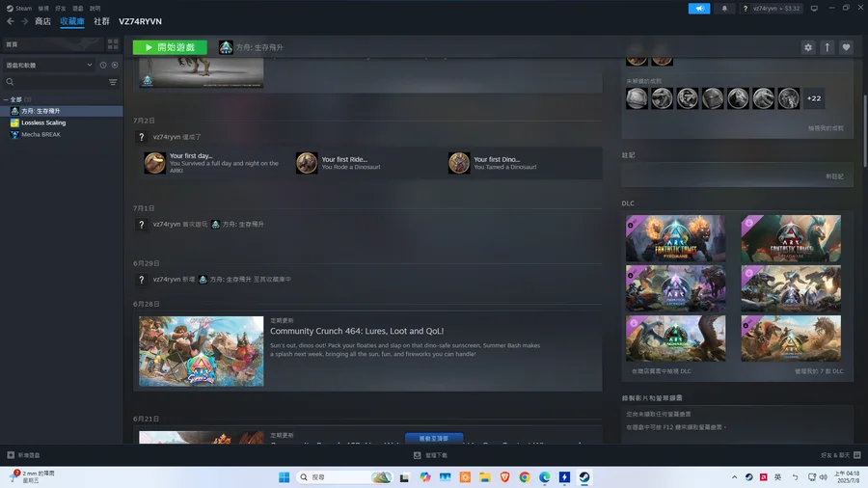Open the 遊戲 games menu
The image size is (868, 488).
click(x=78, y=9)
